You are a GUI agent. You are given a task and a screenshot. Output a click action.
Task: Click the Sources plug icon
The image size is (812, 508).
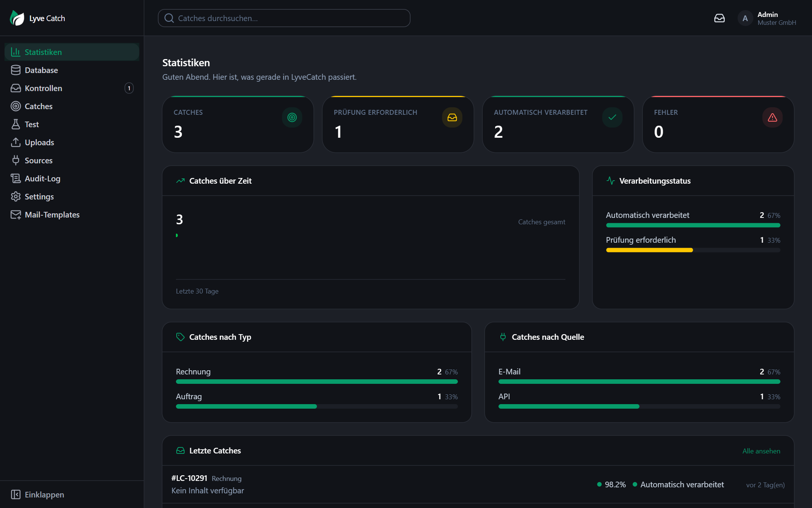coord(16,160)
